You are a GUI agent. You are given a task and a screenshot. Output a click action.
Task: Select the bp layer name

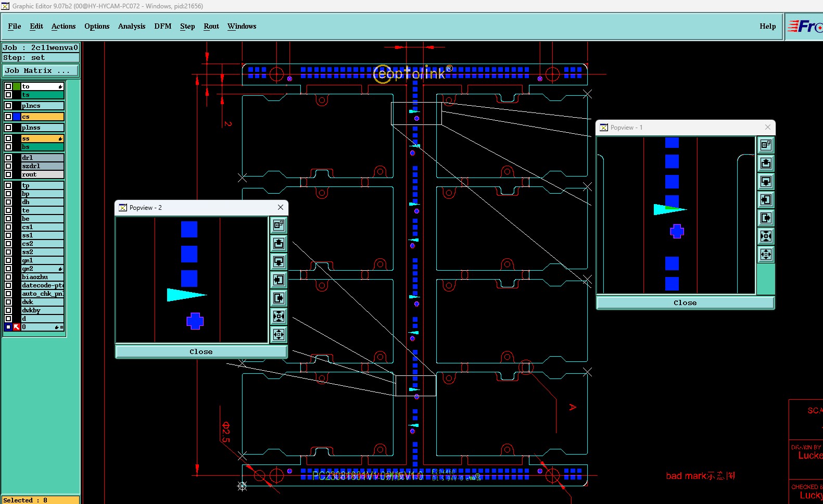point(43,194)
